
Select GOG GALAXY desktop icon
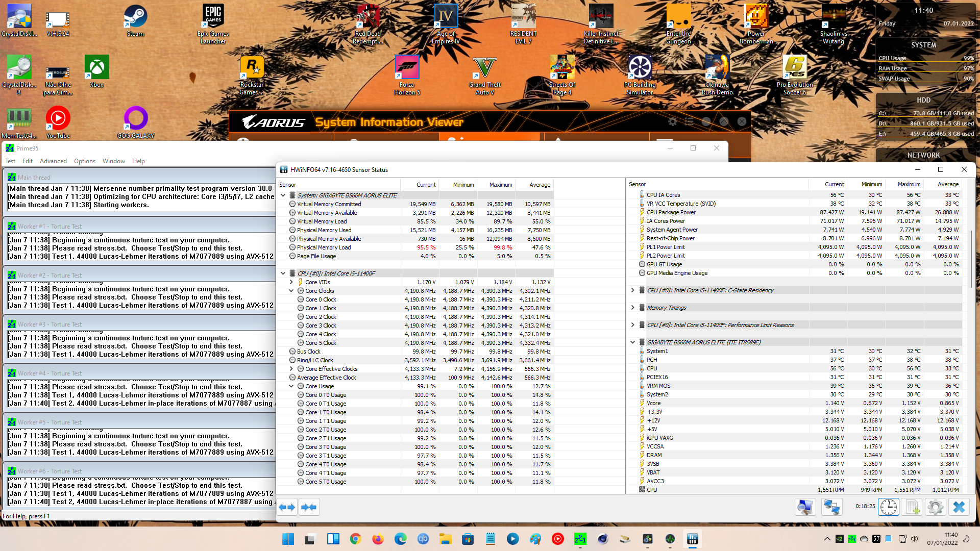(x=135, y=123)
